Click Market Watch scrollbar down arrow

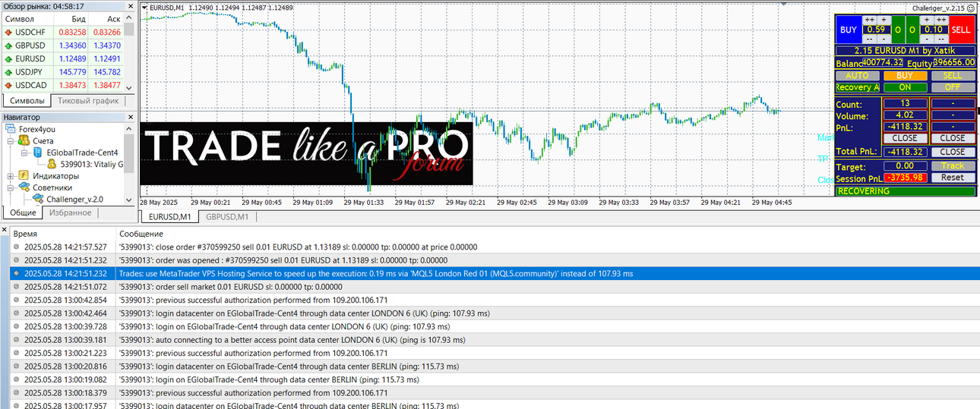click(x=128, y=88)
